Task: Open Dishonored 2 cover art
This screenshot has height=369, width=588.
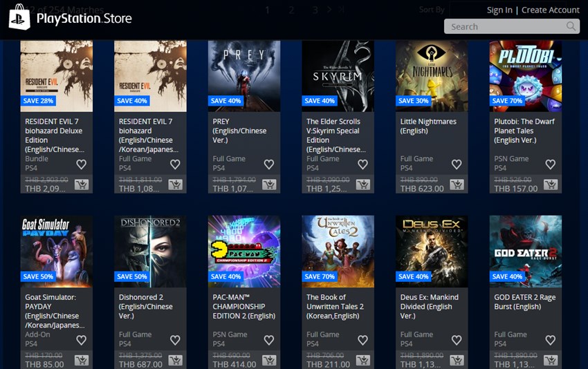Action: (x=150, y=252)
